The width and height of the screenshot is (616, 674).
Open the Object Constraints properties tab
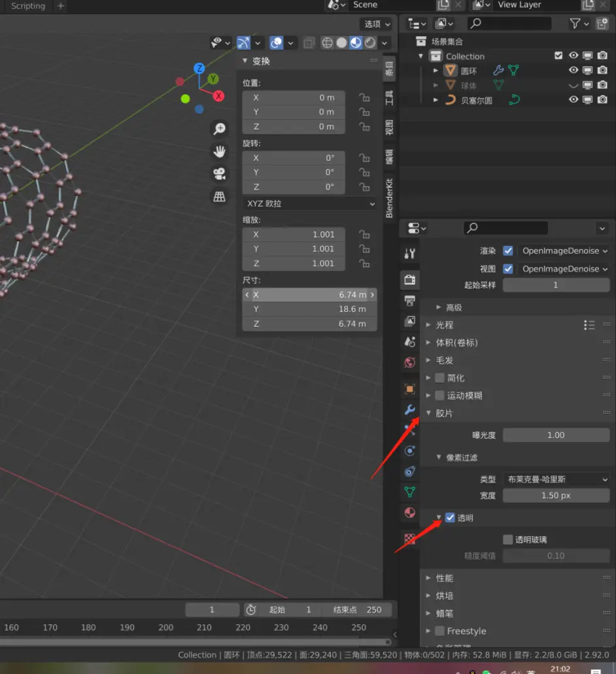409,471
